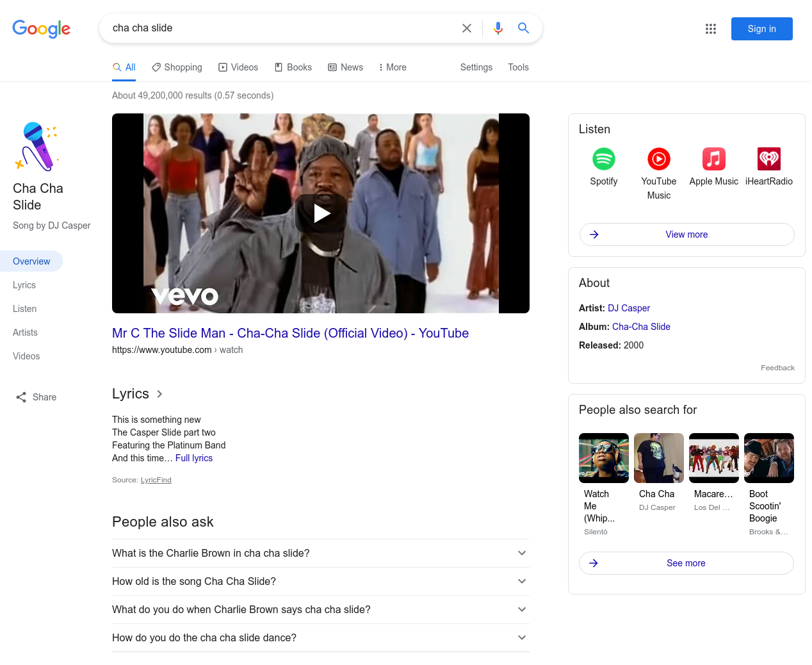Open Watch Me (Whip) thumbnail
The height and width of the screenshot is (665, 812).
click(x=604, y=458)
